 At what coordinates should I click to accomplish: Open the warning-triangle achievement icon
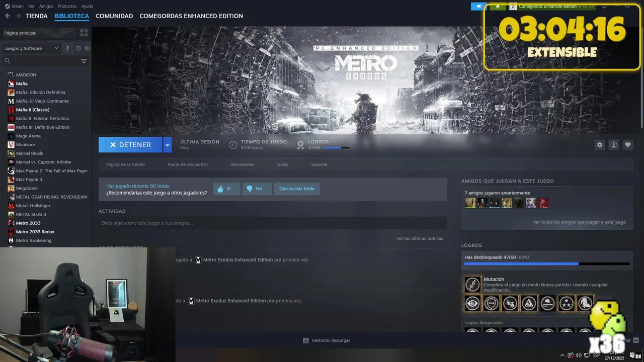click(529, 303)
